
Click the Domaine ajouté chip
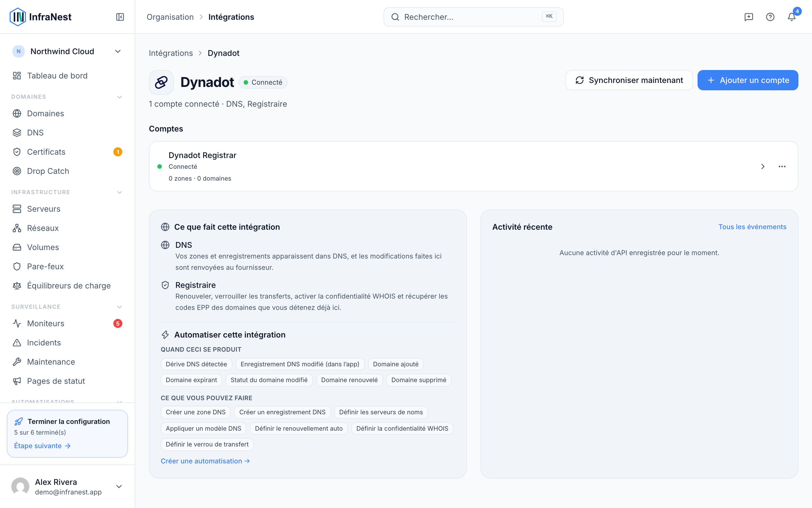click(x=396, y=364)
